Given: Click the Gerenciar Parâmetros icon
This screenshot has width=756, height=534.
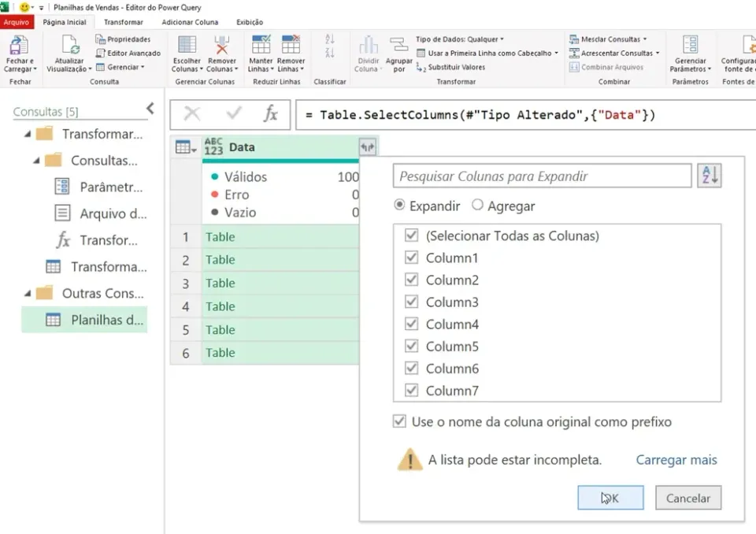Looking at the screenshot, I should click(x=690, y=45).
